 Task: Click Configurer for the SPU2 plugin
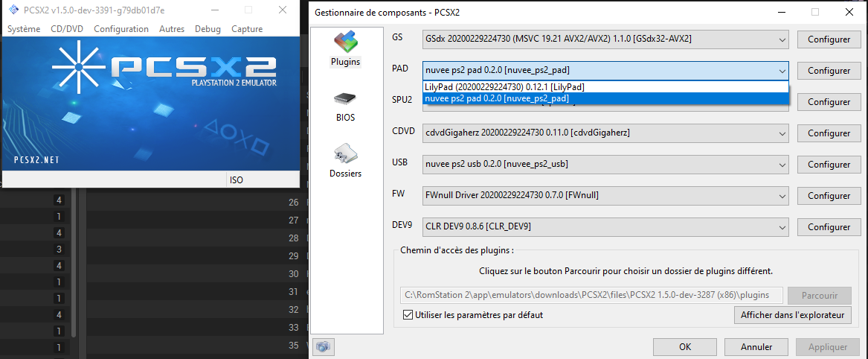click(x=829, y=102)
